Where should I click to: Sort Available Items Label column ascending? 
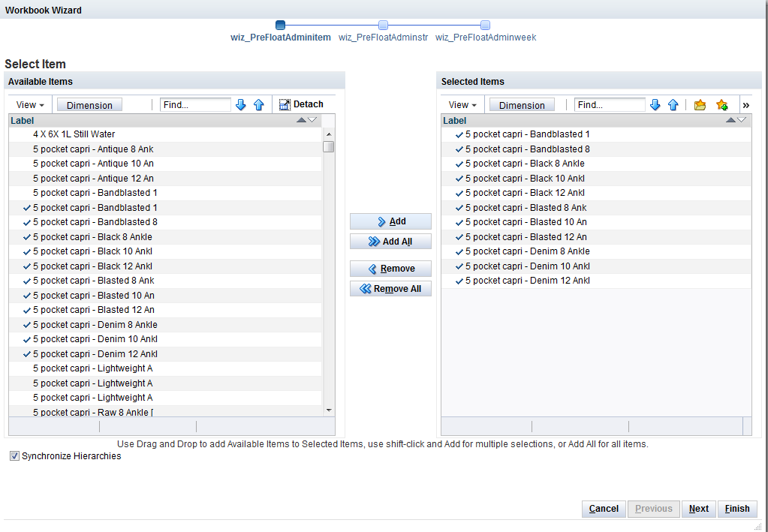(x=302, y=120)
